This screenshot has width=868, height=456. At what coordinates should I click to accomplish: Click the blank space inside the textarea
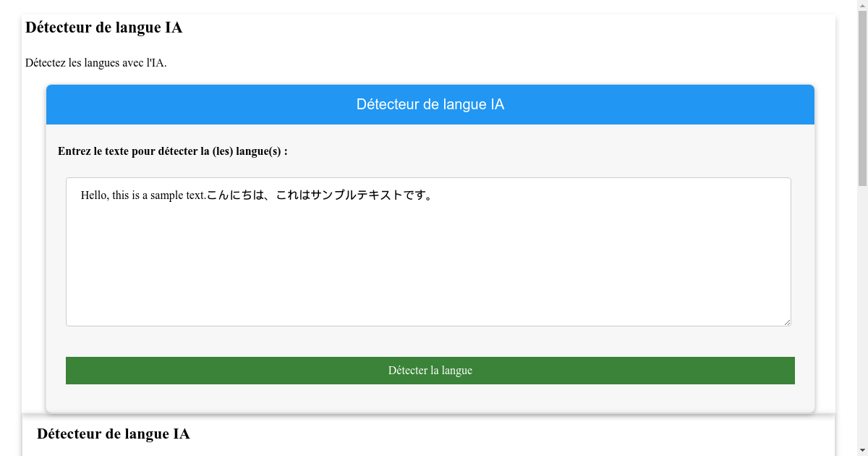click(430, 275)
